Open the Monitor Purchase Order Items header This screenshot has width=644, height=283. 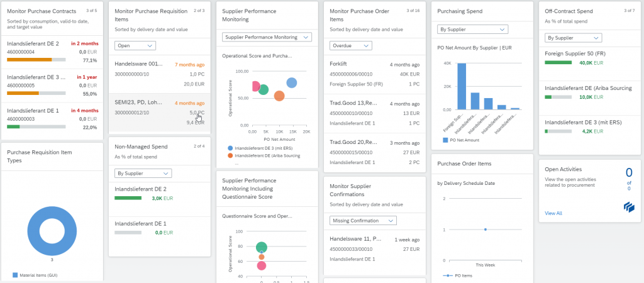click(x=375, y=18)
